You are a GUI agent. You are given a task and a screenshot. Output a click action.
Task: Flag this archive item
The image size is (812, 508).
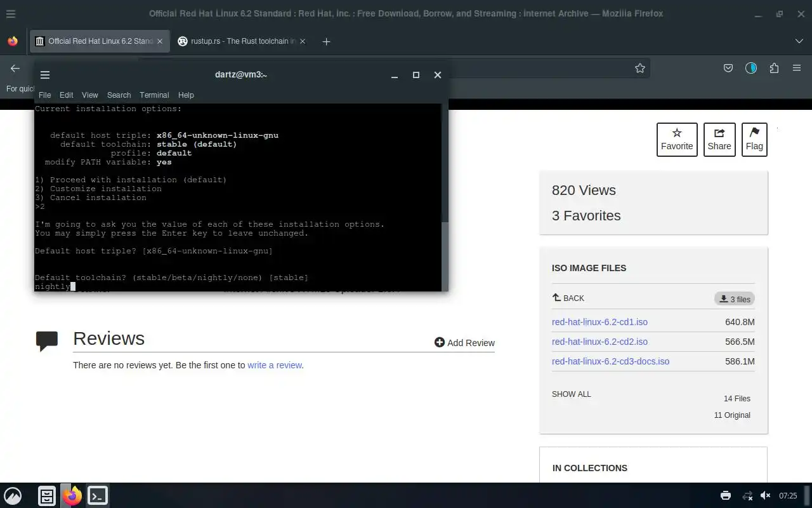754,139
